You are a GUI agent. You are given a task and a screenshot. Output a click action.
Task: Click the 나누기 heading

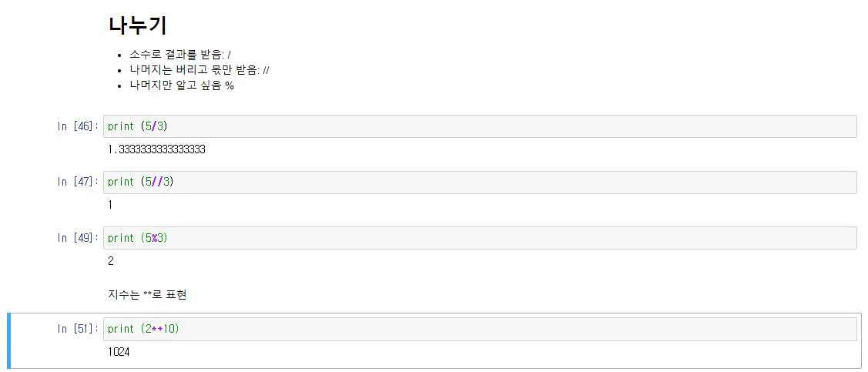(138, 25)
